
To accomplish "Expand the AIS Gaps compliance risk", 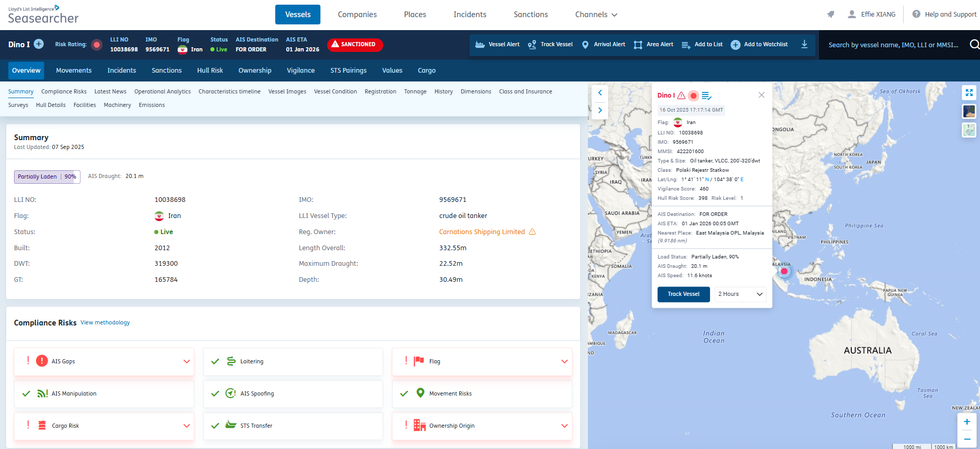I will click(x=186, y=361).
